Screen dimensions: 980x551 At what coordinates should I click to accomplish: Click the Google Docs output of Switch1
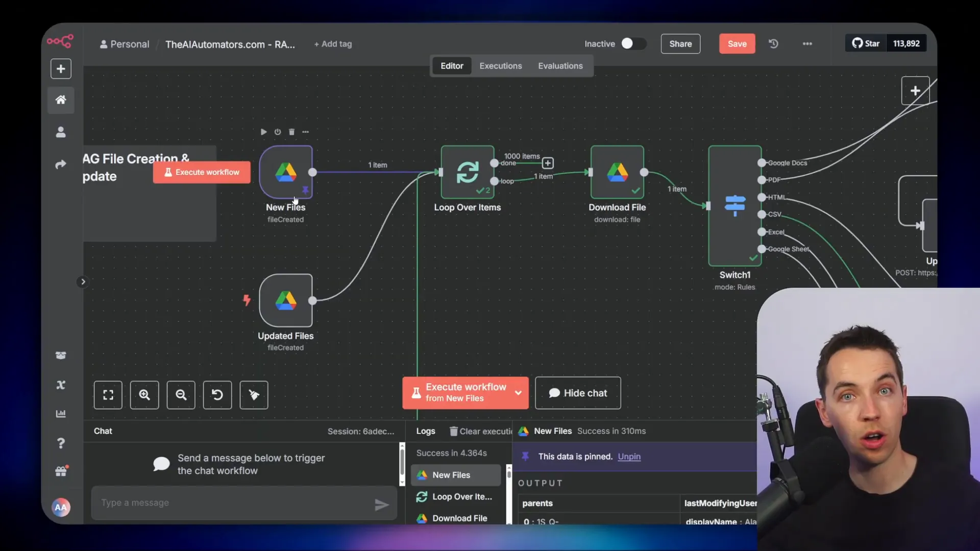(x=762, y=163)
